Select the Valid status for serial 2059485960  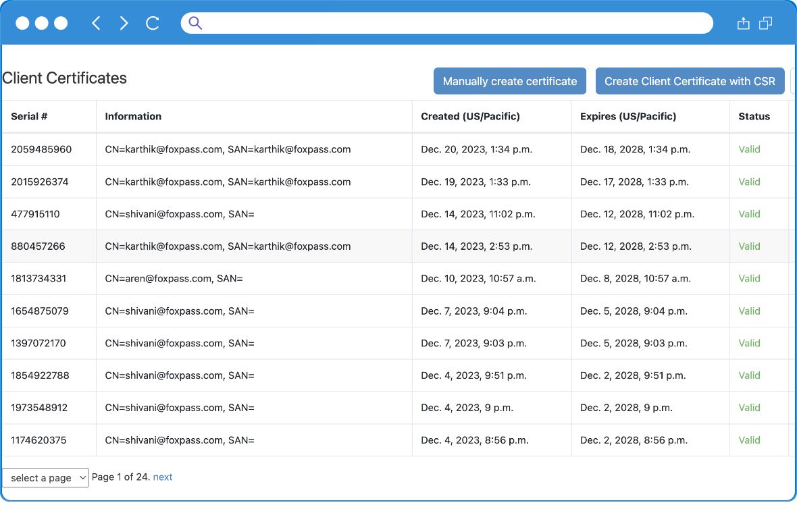click(x=749, y=149)
